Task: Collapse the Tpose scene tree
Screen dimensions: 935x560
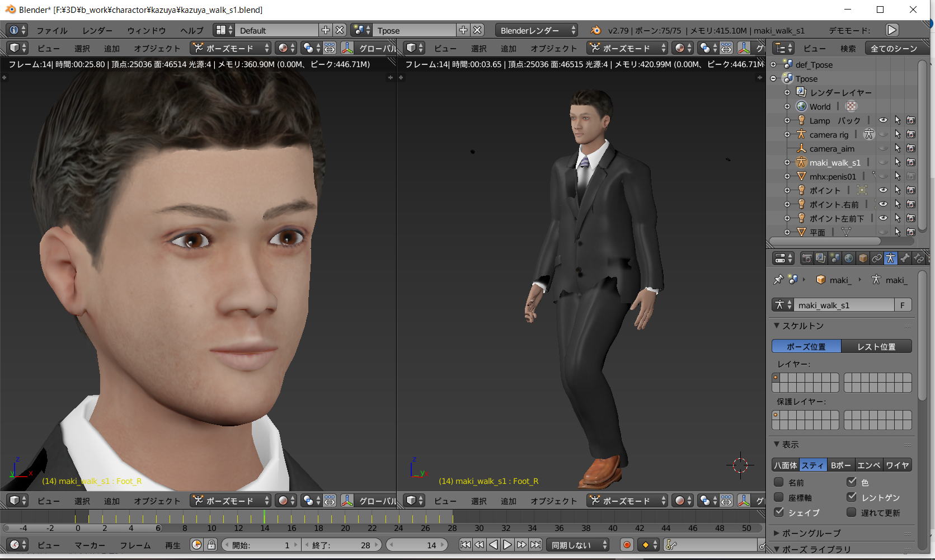Action: click(x=773, y=79)
